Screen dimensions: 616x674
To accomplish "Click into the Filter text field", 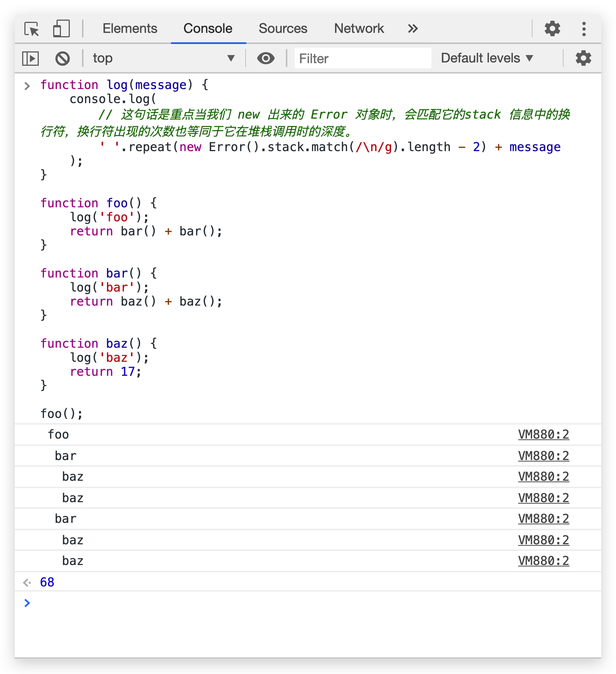I will (362, 58).
